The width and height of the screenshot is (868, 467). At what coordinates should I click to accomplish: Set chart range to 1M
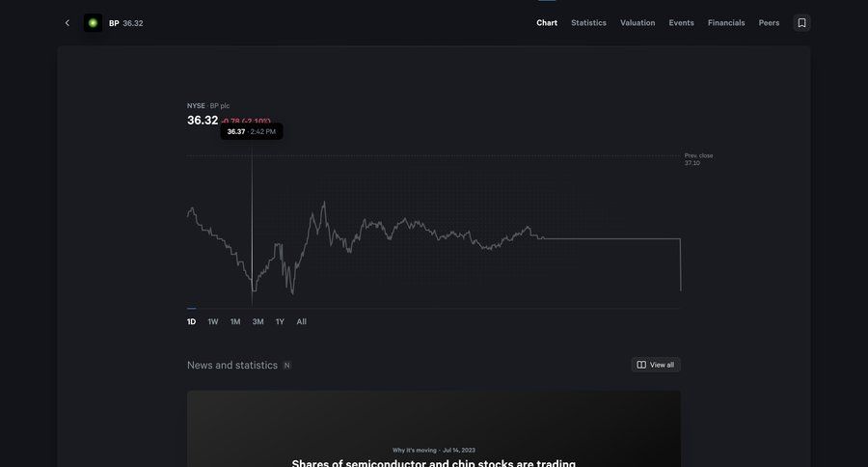235,321
